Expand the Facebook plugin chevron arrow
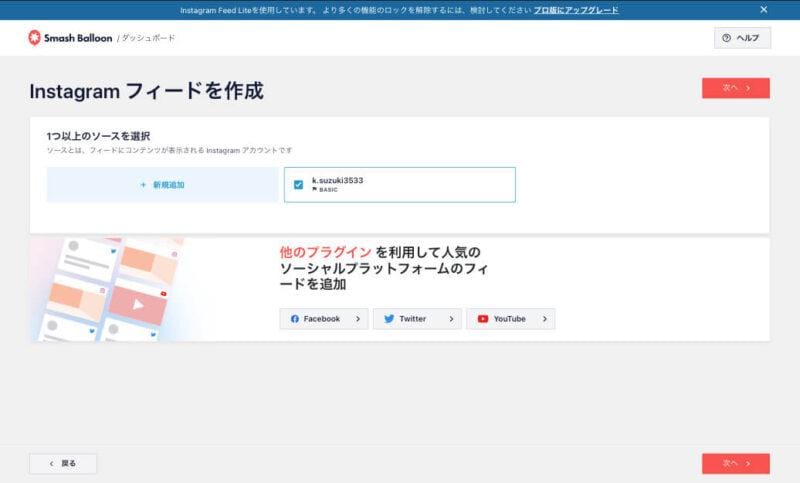Screen dimensions: 800x483 pos(357,319)
